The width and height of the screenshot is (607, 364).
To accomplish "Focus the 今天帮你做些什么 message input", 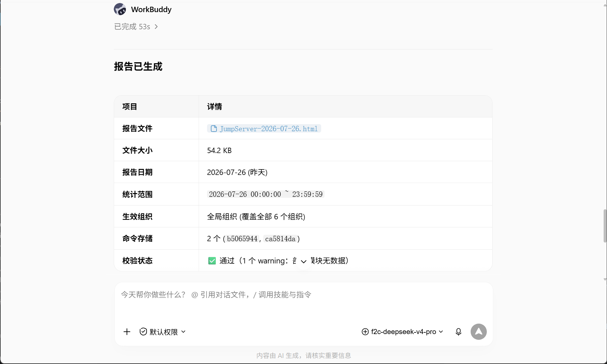I will 303,295.
